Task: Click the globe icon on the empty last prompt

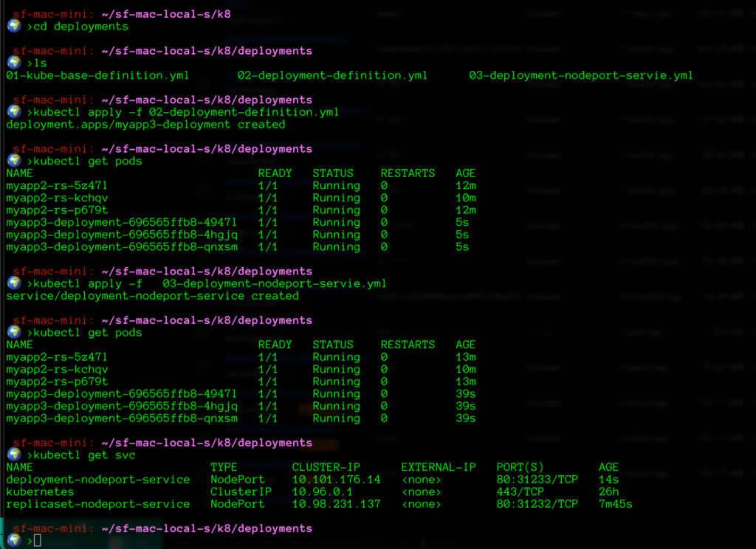Action: 13,540
